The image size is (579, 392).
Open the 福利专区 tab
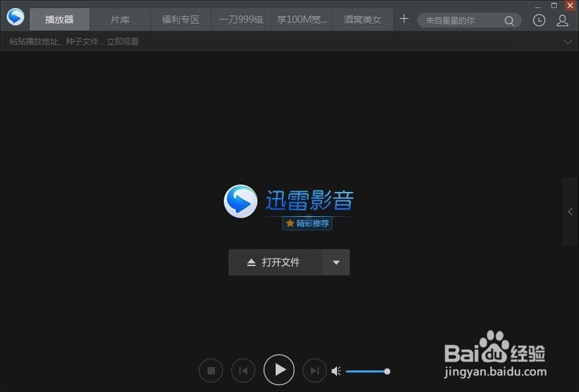pyautogui.click(x=181, y=20)
